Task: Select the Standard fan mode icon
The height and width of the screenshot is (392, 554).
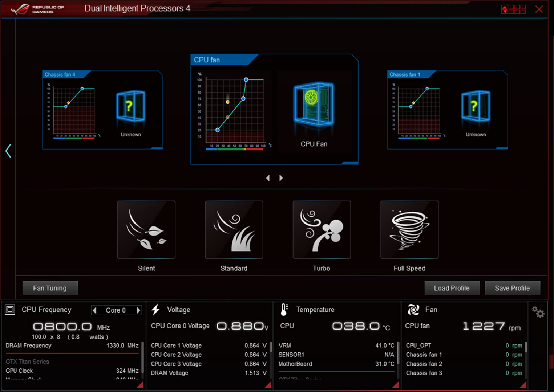Action: click(234, 230)
